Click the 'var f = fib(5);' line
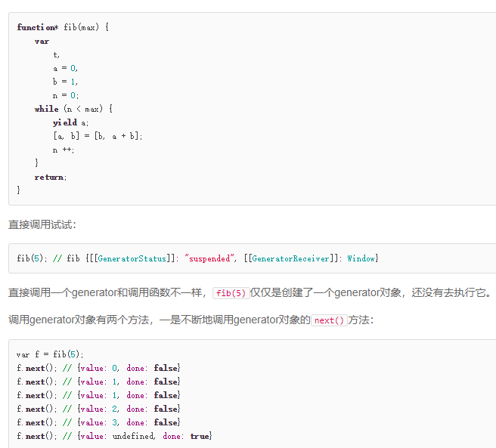This screenshot has width=496, height=448. point(50,354)
